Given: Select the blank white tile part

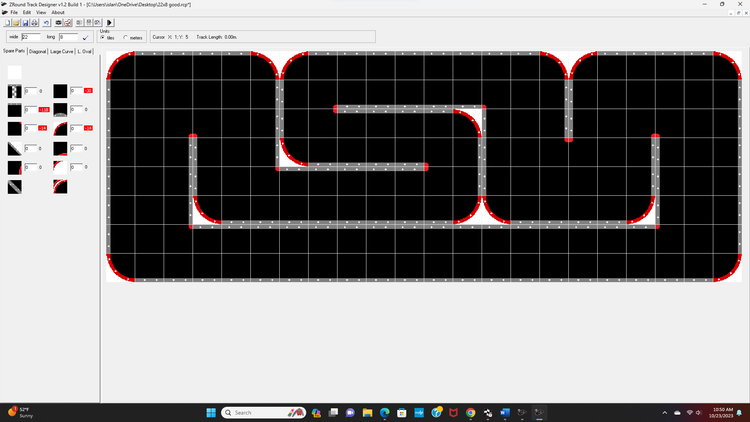Looking at the screenshot, I should pos(14,72).
